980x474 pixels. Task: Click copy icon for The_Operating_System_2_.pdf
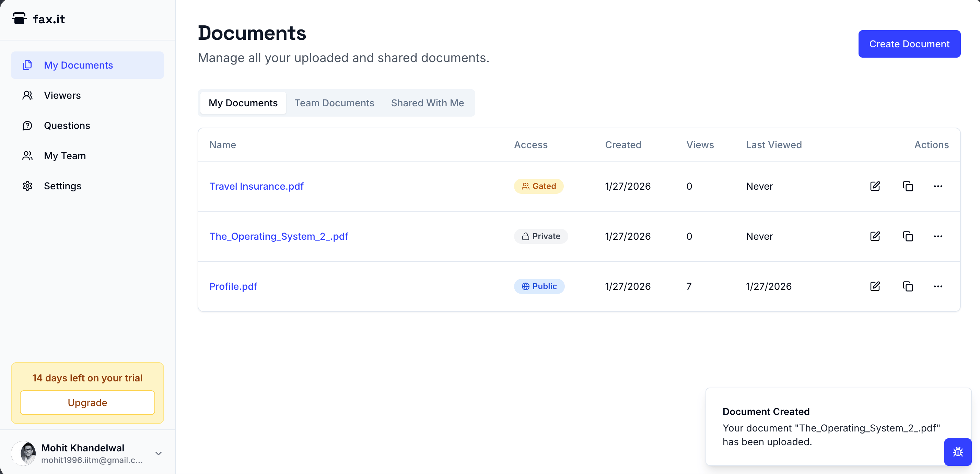(907, 236)
